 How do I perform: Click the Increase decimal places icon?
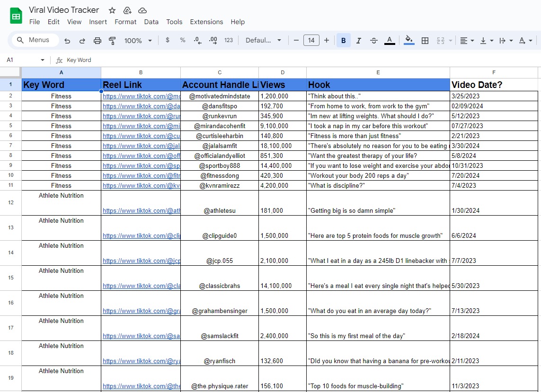213,41
